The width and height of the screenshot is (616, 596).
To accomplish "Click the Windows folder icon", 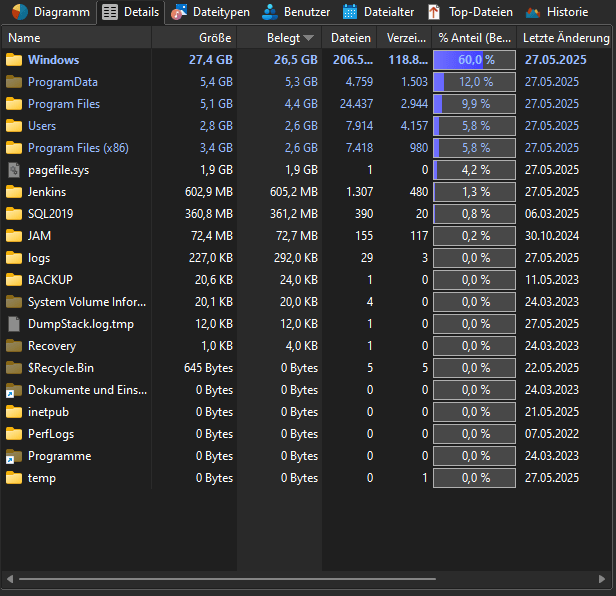I will point(14,60).
